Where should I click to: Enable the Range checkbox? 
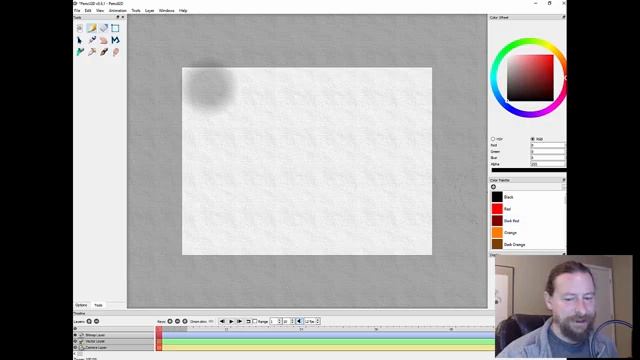point(255,321)
